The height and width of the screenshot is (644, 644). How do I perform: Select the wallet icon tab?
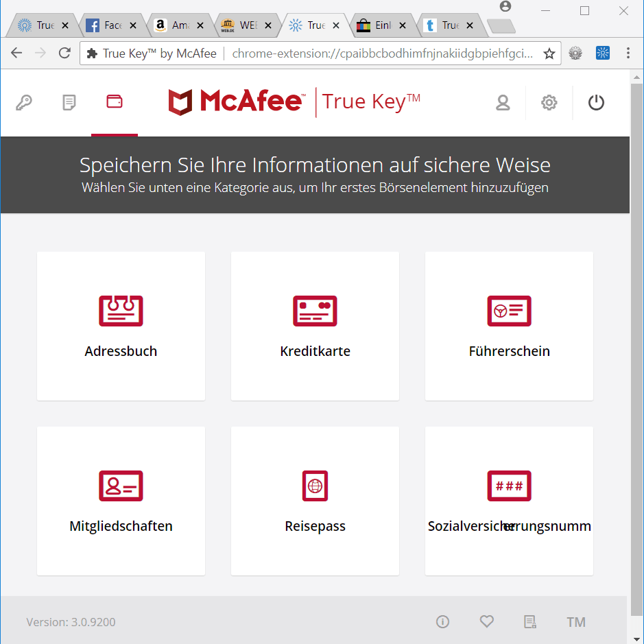point(114,102)
